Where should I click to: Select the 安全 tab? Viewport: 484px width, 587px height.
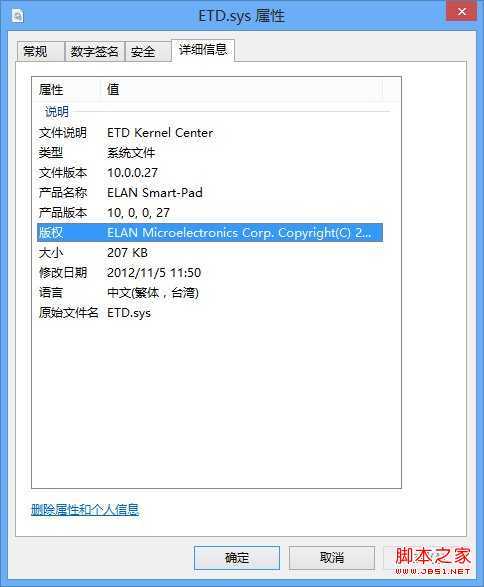(148, 51)
